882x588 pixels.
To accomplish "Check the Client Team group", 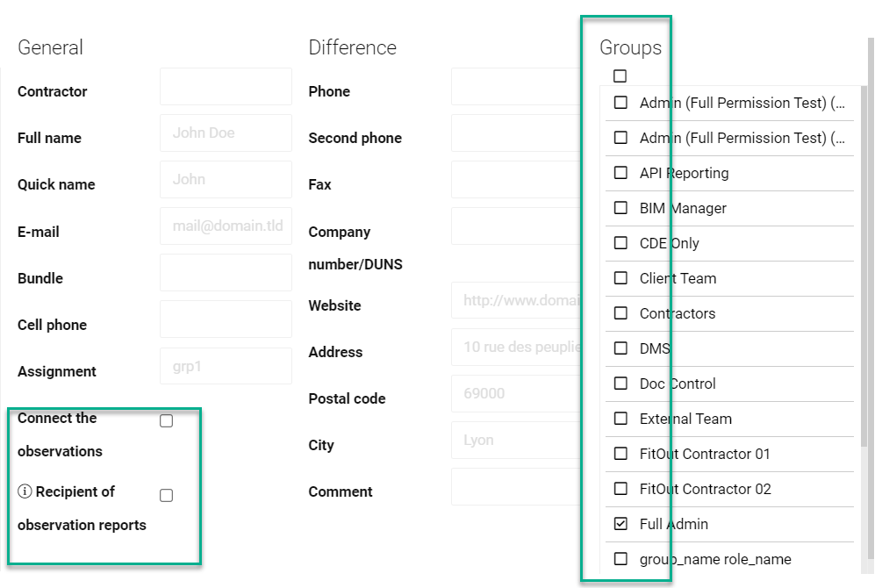I will click(x=620, y=278).
